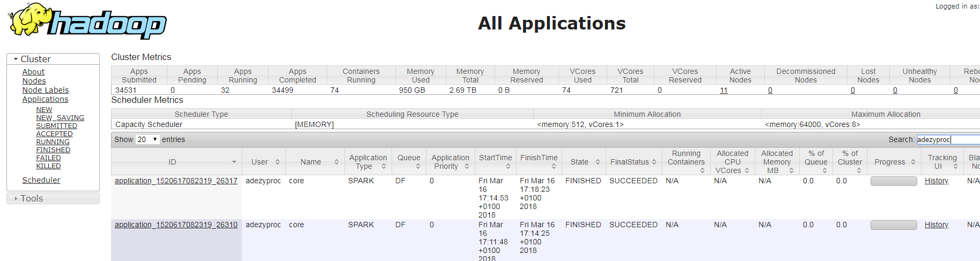This screenshot has height=261, width=980.
Task: Open the RUNNING applications filter
Action: click(x=53, y=142)
